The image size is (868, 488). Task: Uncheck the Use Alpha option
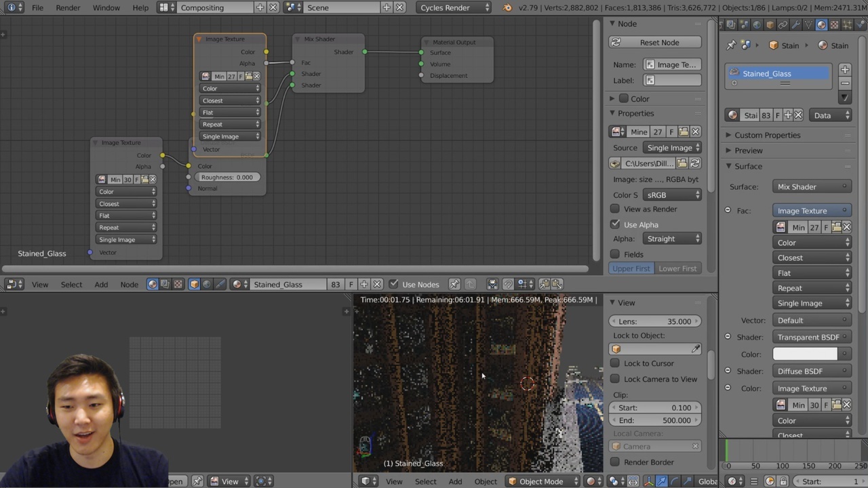point(615,224)
